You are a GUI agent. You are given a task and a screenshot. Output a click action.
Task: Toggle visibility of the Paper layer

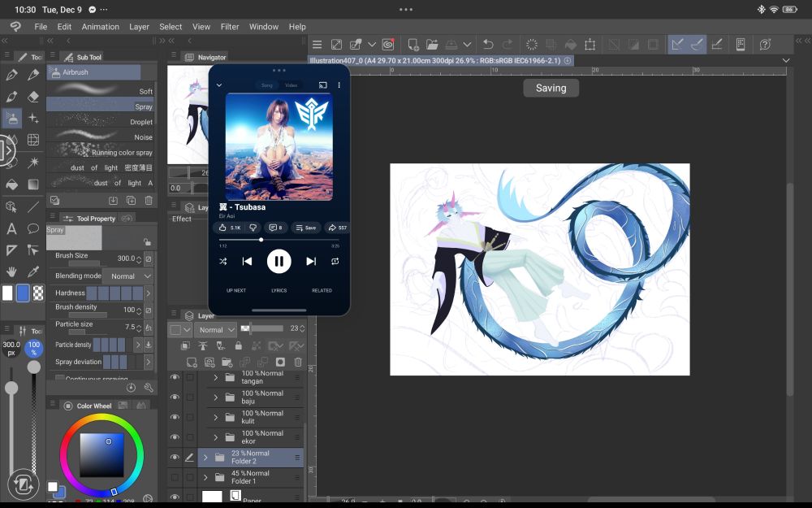[x=175, y=497]
